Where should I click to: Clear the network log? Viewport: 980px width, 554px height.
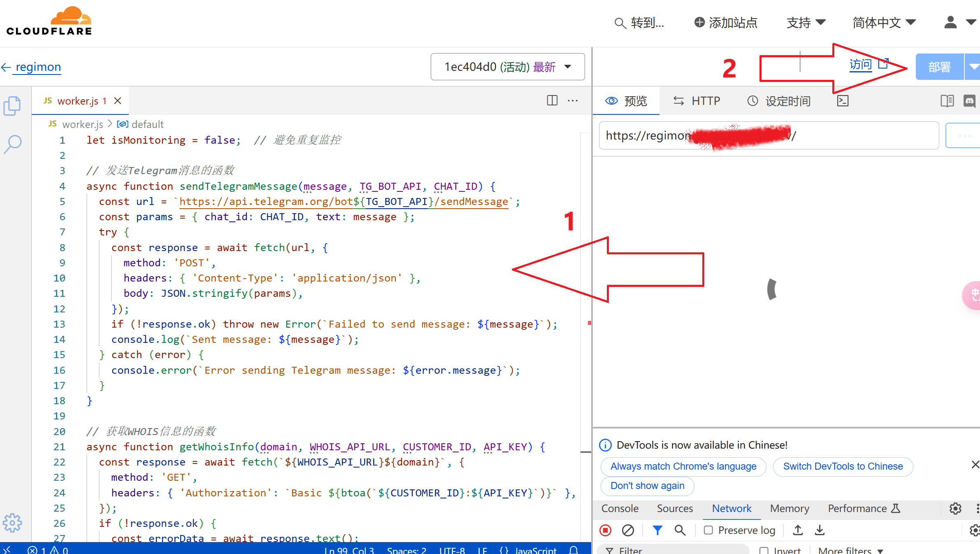pyautogui.click(x=628, y=531)
